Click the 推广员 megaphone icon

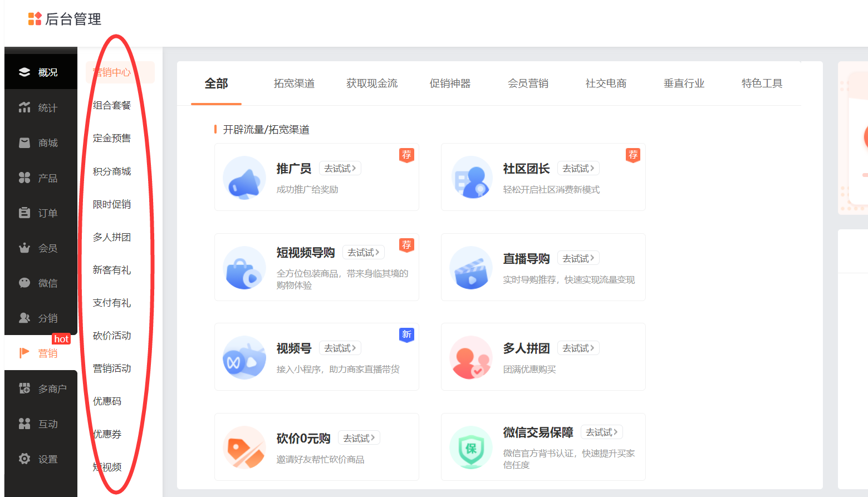pyautogui.click(x=244, y=178)
